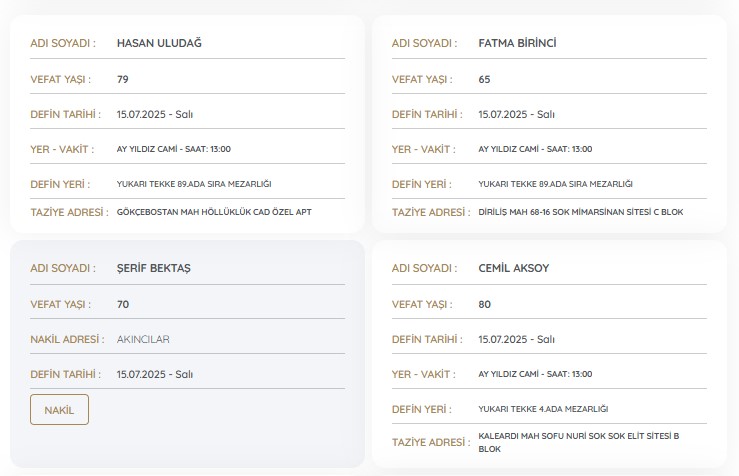
Task: Click the AKINCILAR transfer address text
Action: tap(143, 339)
